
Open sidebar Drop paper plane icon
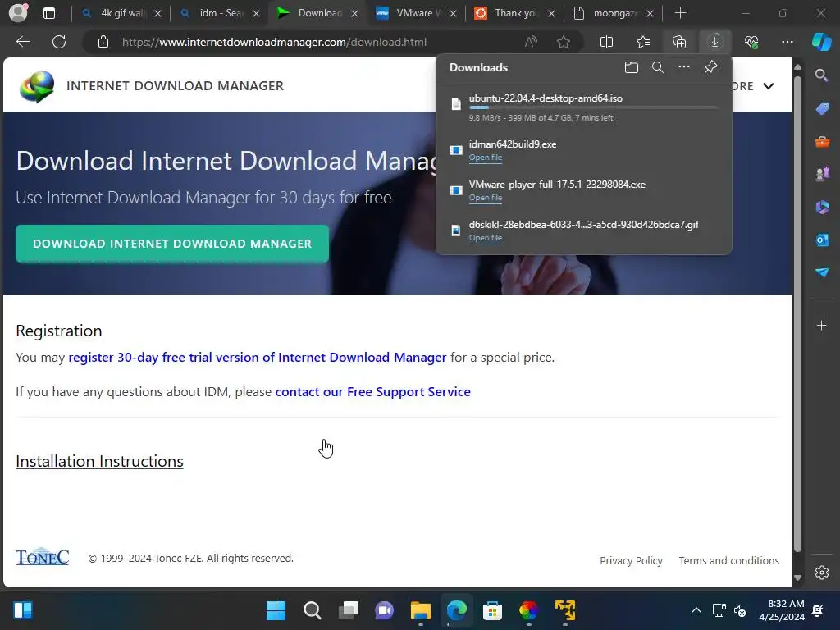822,272
